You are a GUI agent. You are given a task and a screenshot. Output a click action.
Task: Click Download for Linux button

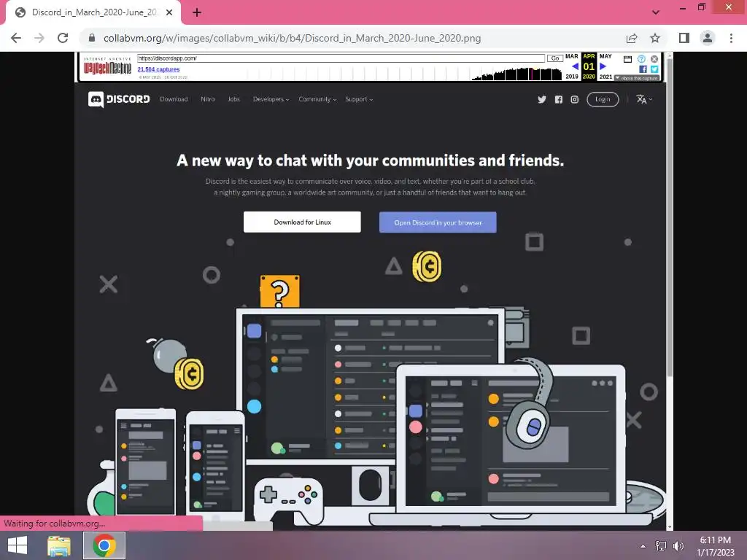[302, 222]
